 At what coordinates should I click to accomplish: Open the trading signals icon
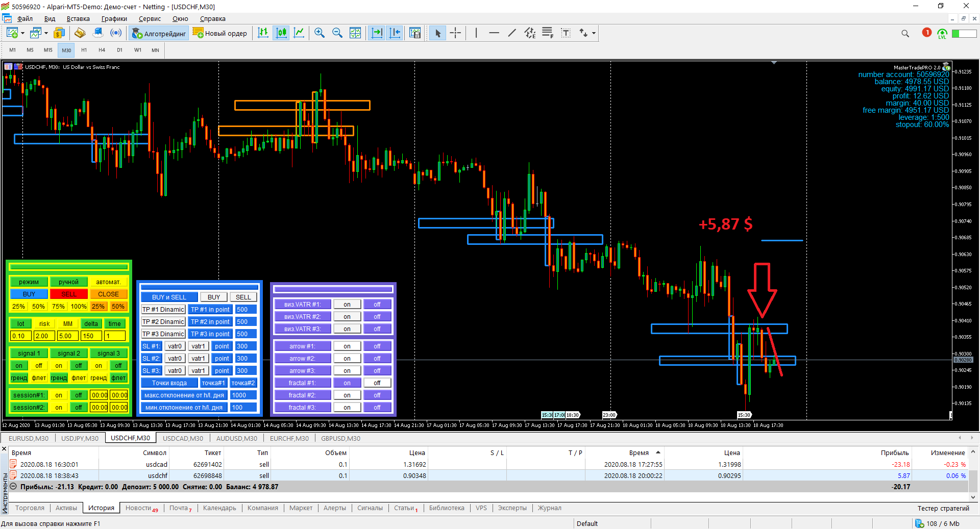click(116, 33)
